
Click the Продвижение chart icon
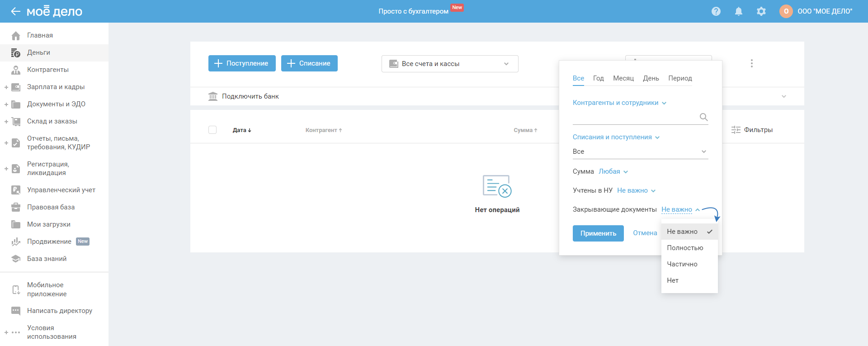(x=16, y=242)
